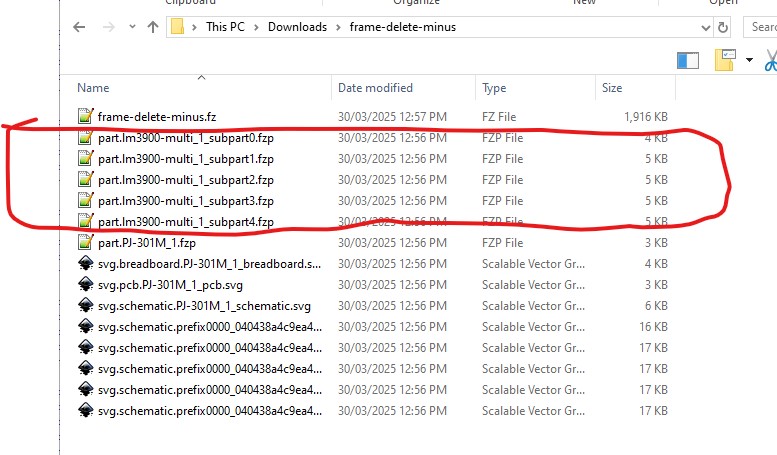Click the Type column header

(x=494, y=88)
